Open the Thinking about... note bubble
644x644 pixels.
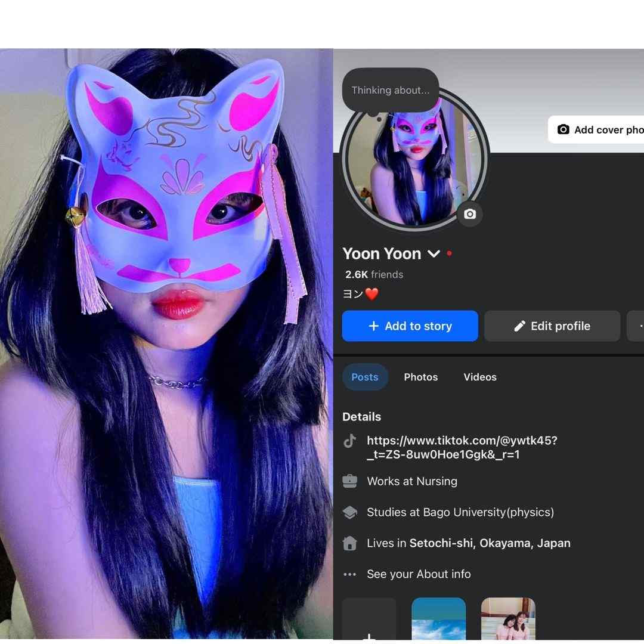(390, 90)
